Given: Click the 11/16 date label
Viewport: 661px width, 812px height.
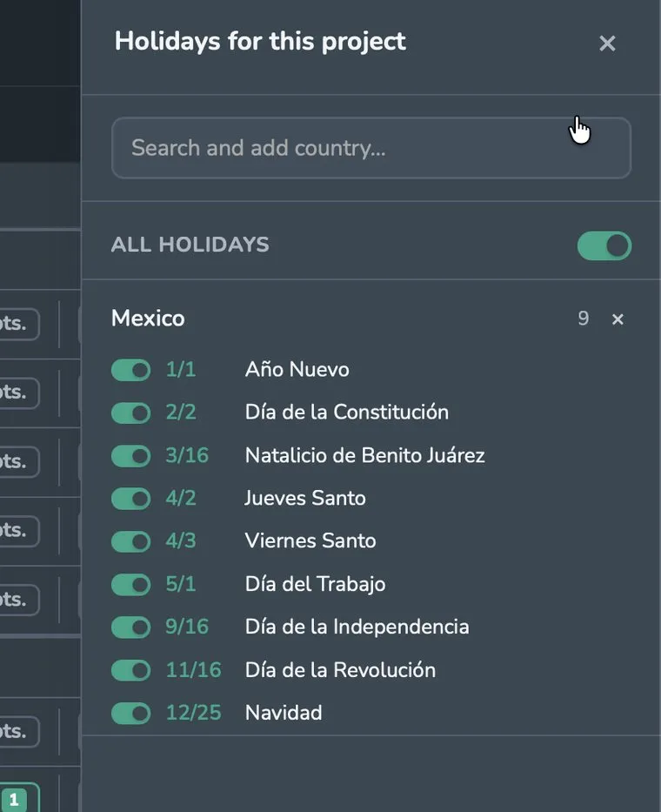Looking at the screenshot, I should click(x=193, y=669).
